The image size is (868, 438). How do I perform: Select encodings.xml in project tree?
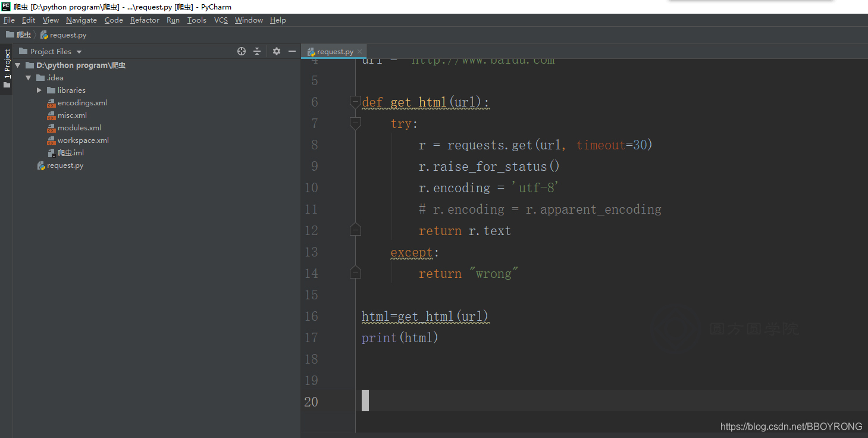(82, 103)
